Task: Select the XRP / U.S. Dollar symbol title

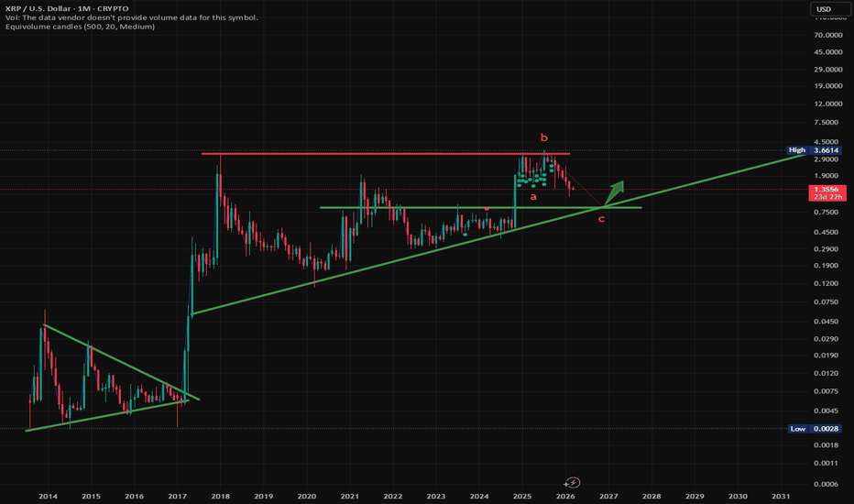Action: pyautogui.click(x=67, y=9)
